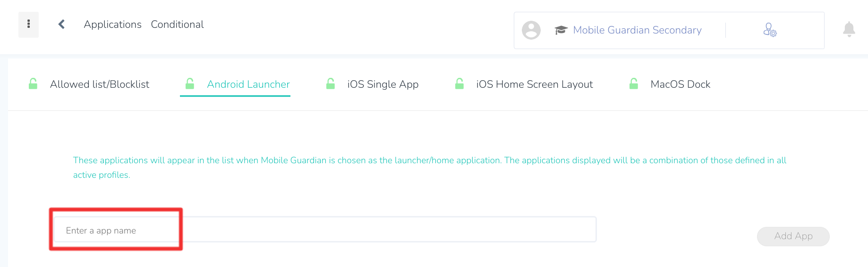Click the graduation cap school icon
Viewport: 868px width, 267px height.
coord(561,30)
